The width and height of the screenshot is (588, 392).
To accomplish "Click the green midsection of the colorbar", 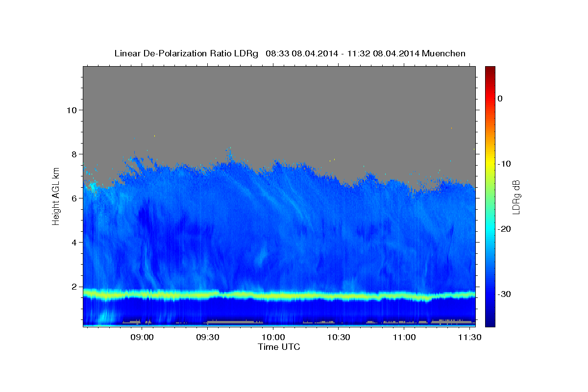I will (490, 196).
